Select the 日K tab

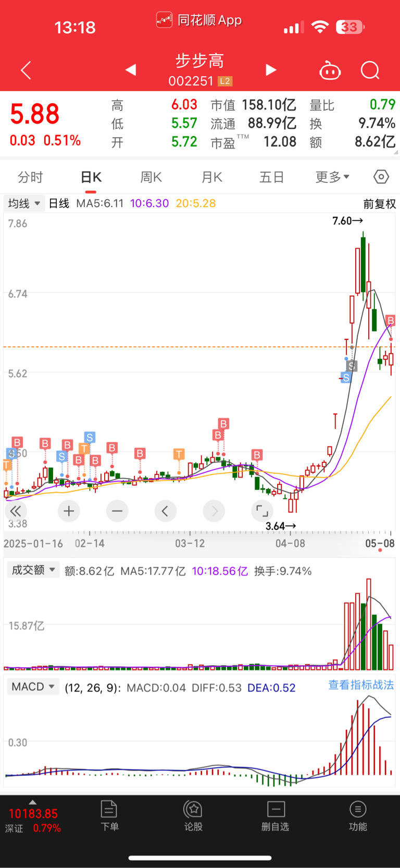pos(91,177)
